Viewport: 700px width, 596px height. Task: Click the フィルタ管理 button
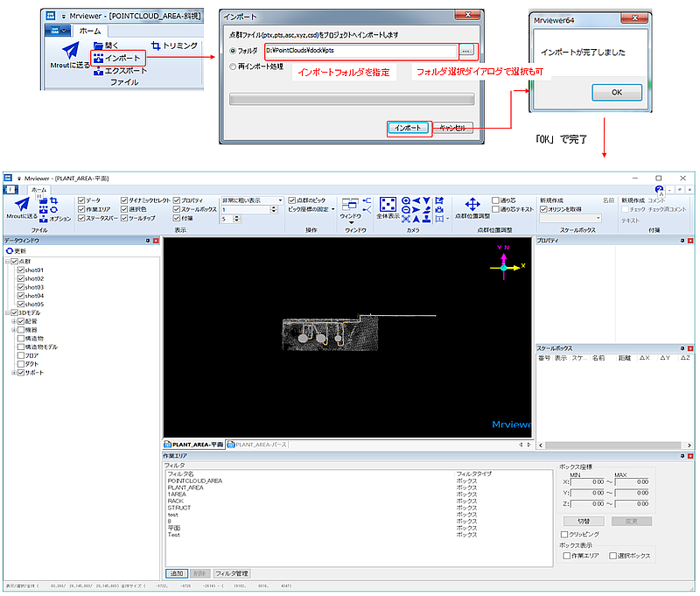[232, 573]
